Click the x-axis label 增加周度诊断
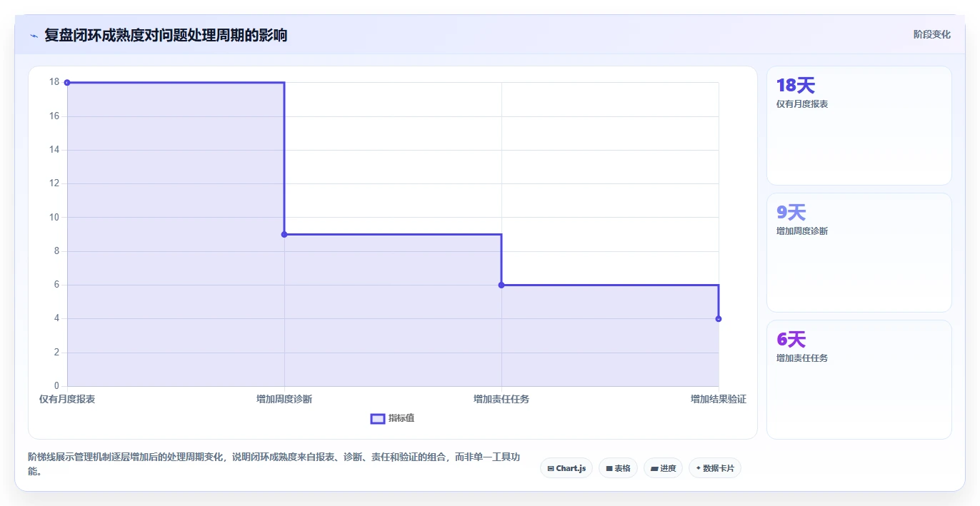The width and height of the screenshot is (980, 506). click(284, 399)
